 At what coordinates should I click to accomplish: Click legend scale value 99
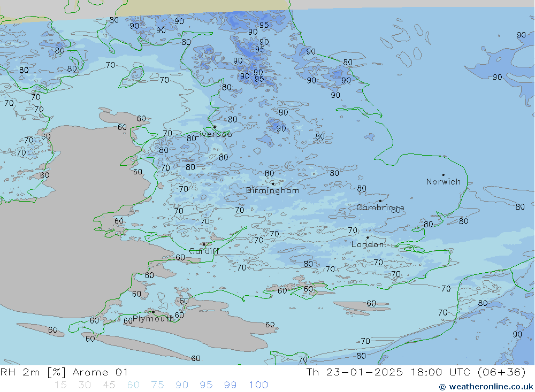pos(230,385)
